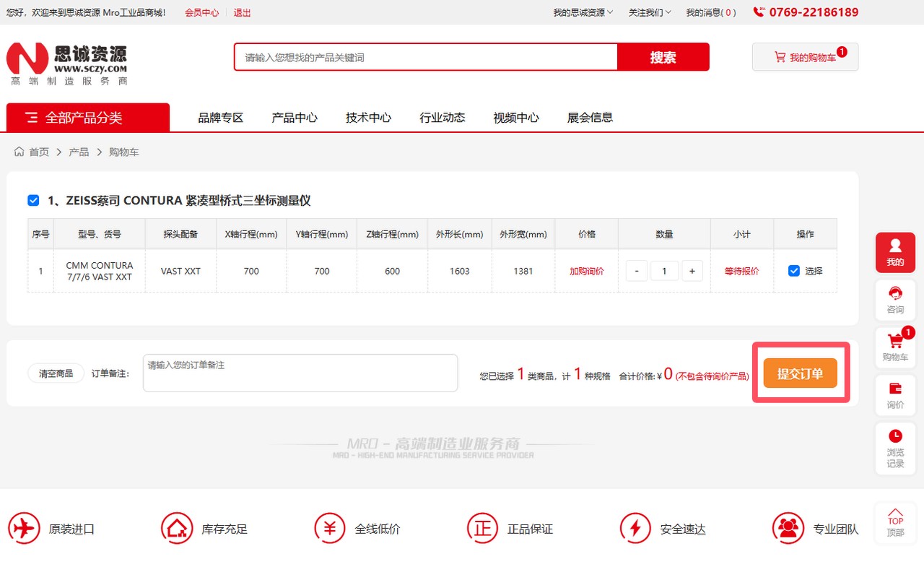
Task: Go to the 品牌专区 nav tab
Action: click(x=221, y=118)
